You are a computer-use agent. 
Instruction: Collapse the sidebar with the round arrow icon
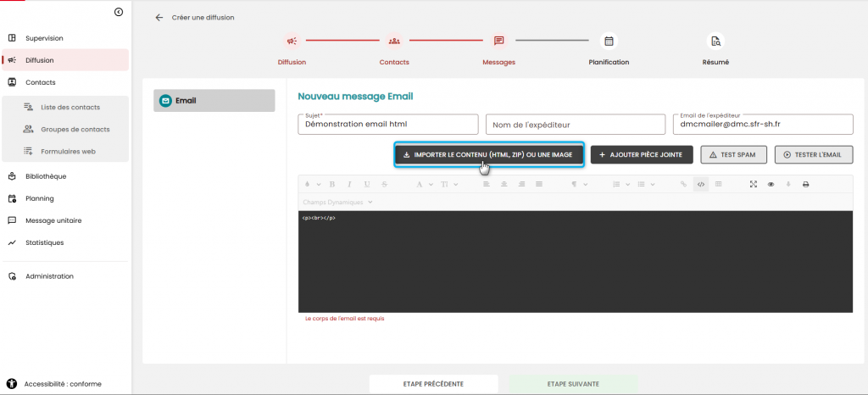click(119, 12)
